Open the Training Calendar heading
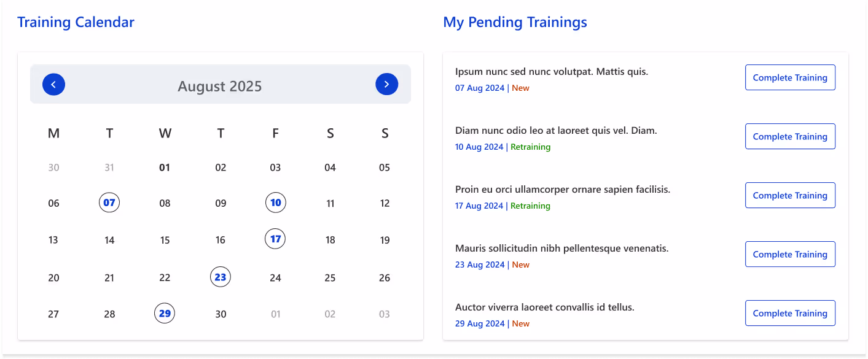 click(76, 22)
